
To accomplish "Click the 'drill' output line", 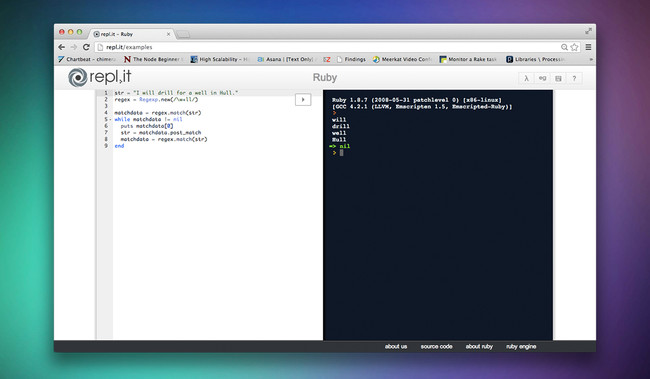I will tap(340, 126).
